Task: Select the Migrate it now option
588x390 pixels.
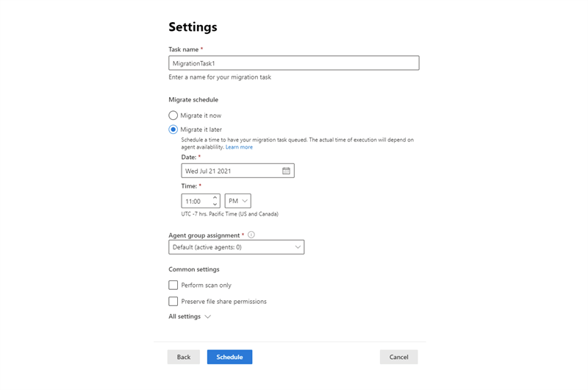Action: pos(173,116)
